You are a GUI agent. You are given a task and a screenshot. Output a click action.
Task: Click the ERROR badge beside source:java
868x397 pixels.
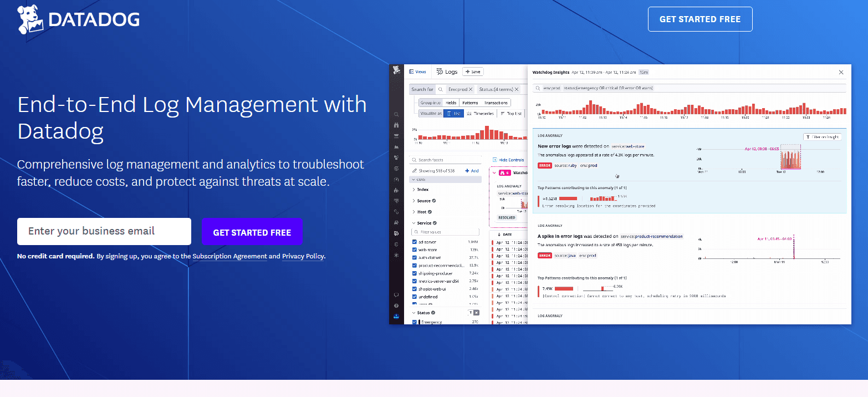(545, 256)
